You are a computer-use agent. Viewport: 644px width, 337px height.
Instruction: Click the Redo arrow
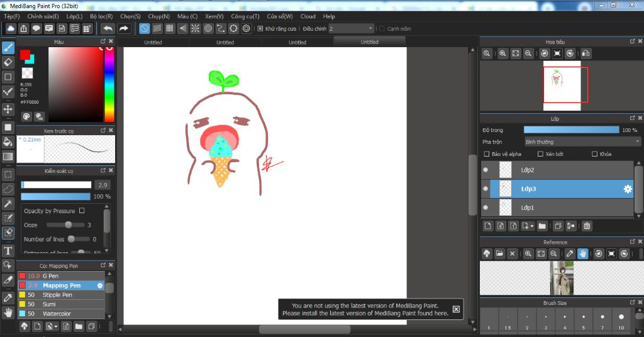pyautogui.click(x=123, y=28)
